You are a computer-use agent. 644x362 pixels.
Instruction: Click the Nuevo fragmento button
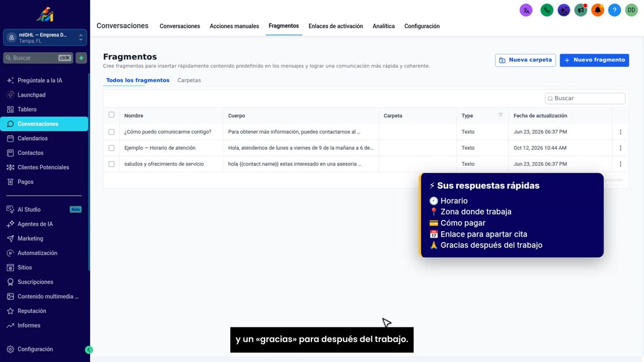click(x=594, y=60)
